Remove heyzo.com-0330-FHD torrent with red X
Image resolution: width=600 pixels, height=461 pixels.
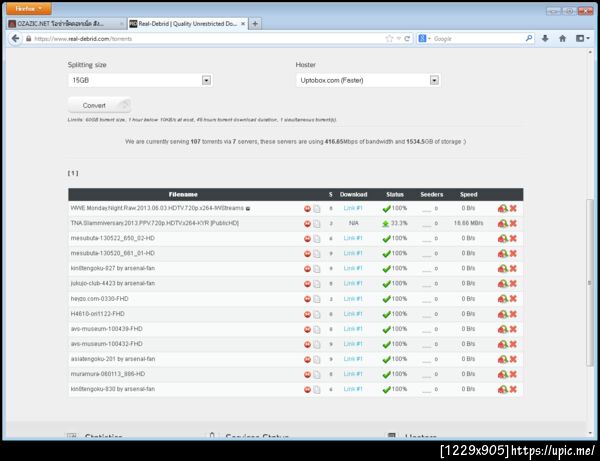click(513, 298)
